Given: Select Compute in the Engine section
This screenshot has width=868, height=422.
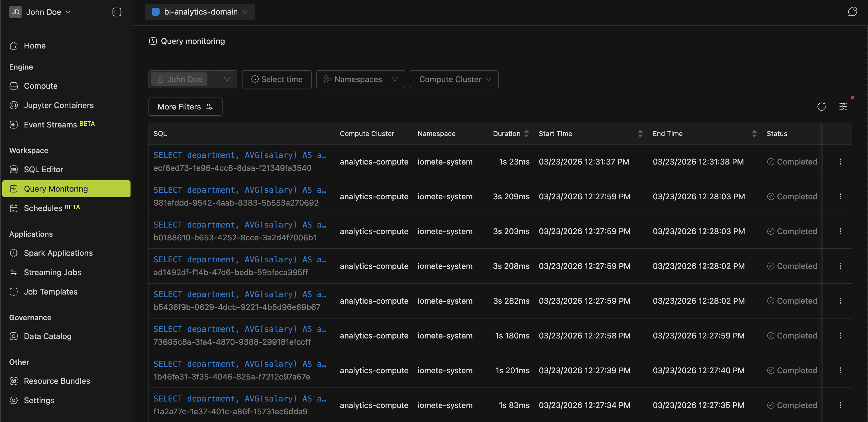Looking at the screenshot, I should 40,86.
